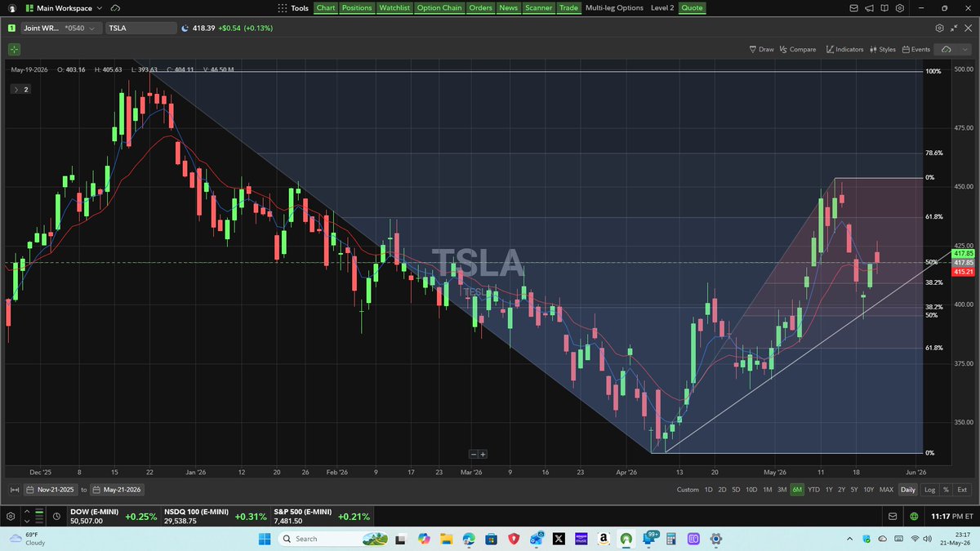The width and height of the screenshot is (980, 551).
Task: Toggle extended hours Ext
Action: (962, 490)
